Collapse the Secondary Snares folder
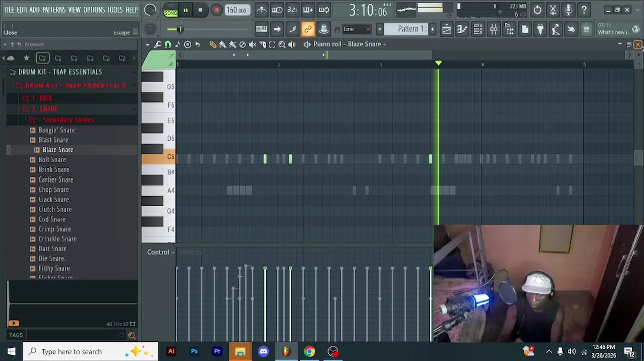 point(67,120)
